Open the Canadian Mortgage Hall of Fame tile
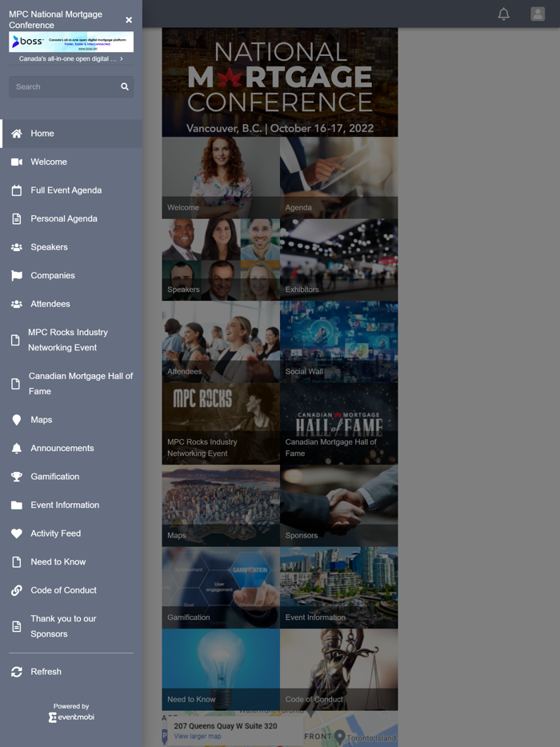 coord(339,424)
